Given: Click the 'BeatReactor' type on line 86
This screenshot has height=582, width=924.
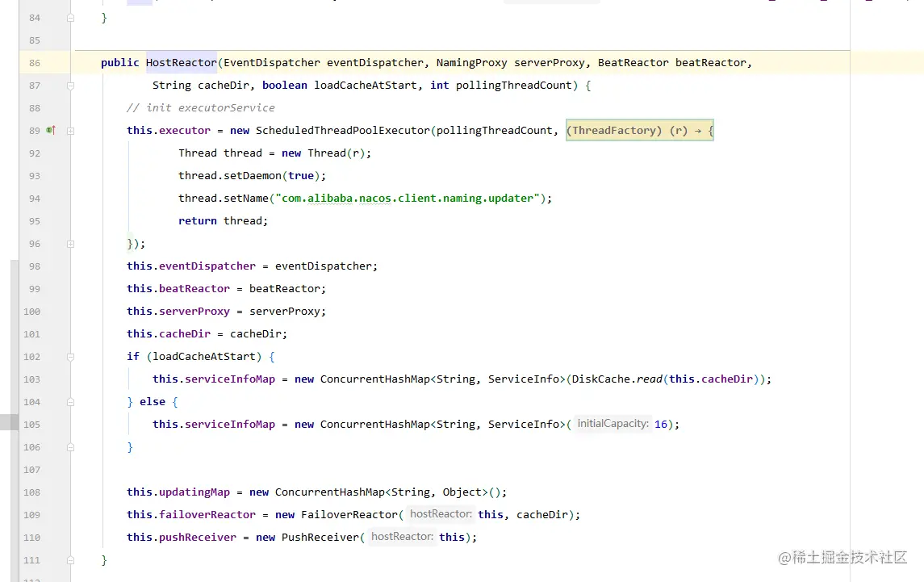Looking at the screenshot, I should (x=633, y=62).
